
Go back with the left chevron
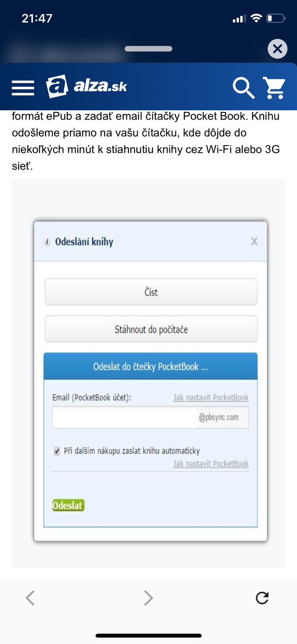(30, 598)
